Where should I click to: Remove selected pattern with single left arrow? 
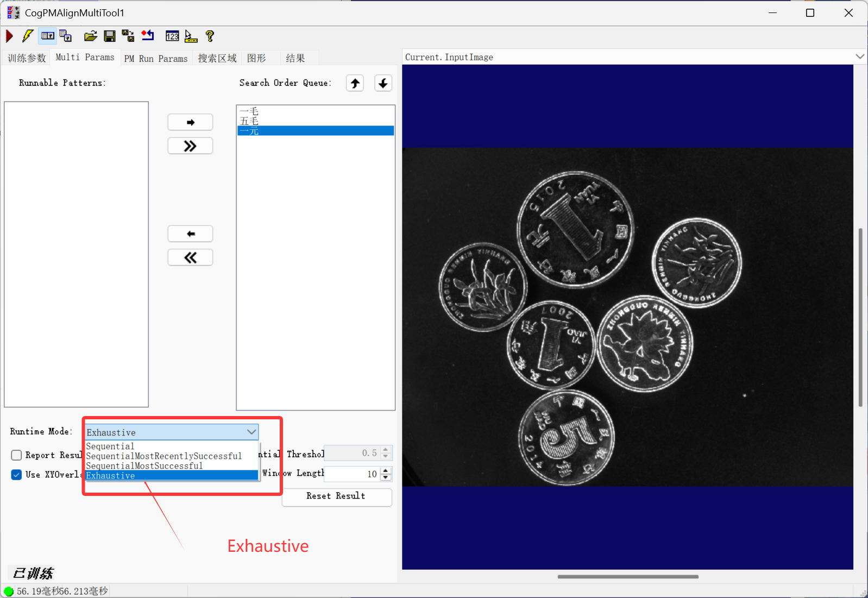click(x=190, y=234)
